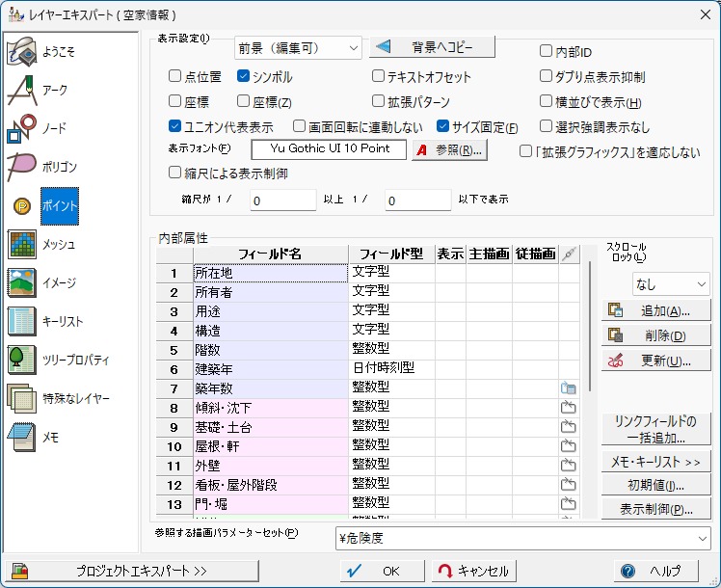Click the link icon in 築年数 row
This screenshot has width=721, height=588.
(x=569, y=388)
